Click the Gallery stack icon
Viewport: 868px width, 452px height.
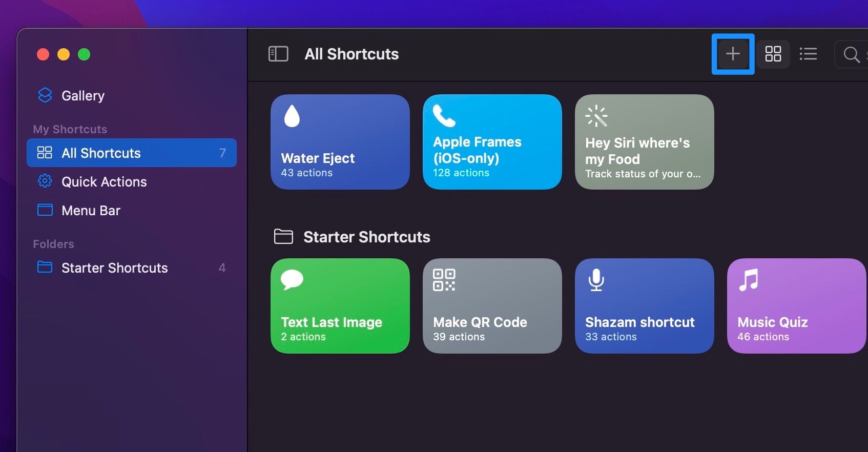tap(45, 95)
